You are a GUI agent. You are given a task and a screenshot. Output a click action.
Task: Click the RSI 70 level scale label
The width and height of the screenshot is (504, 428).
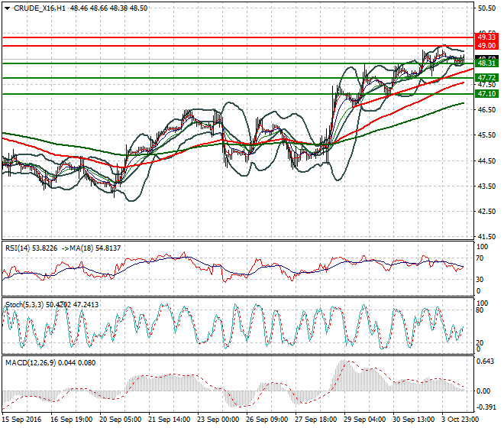coord(480,258)
